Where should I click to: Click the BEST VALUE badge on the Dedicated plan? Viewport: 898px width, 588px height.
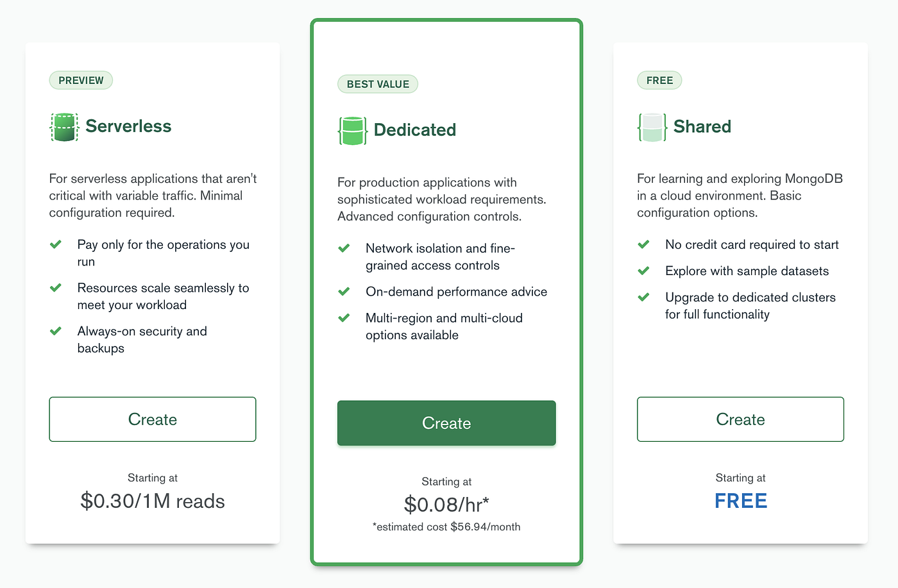(x=378, y=84)
